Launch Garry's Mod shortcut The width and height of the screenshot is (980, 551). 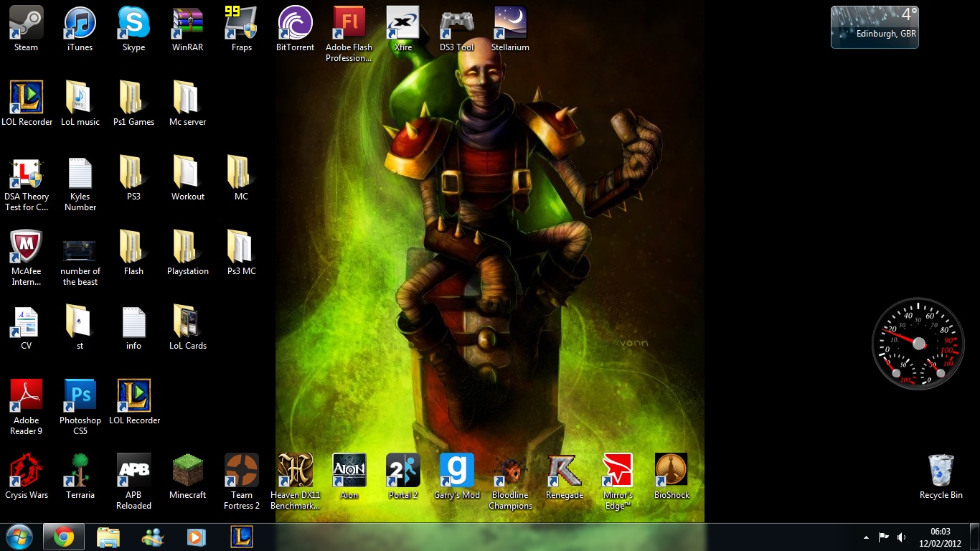[x=456, y=471]
